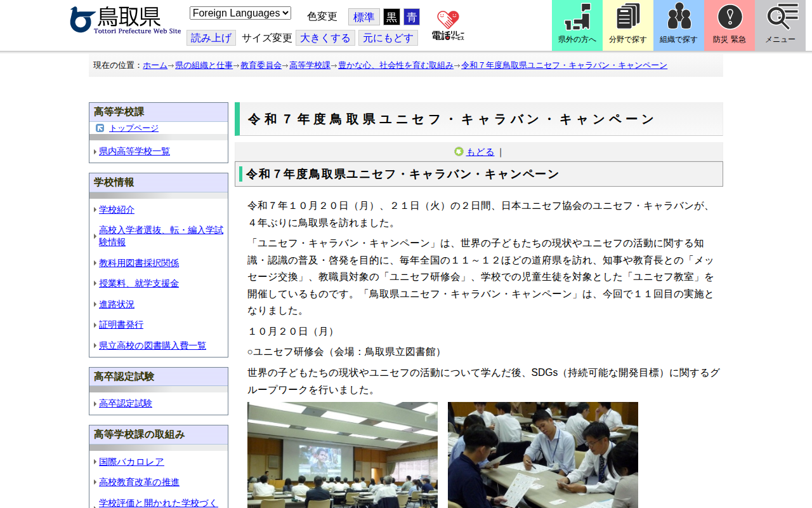The image size is (812, 508).
Task: Open 学校評価と開かれた学校づくり sidebar link
Action: click(x=159, y=502)
